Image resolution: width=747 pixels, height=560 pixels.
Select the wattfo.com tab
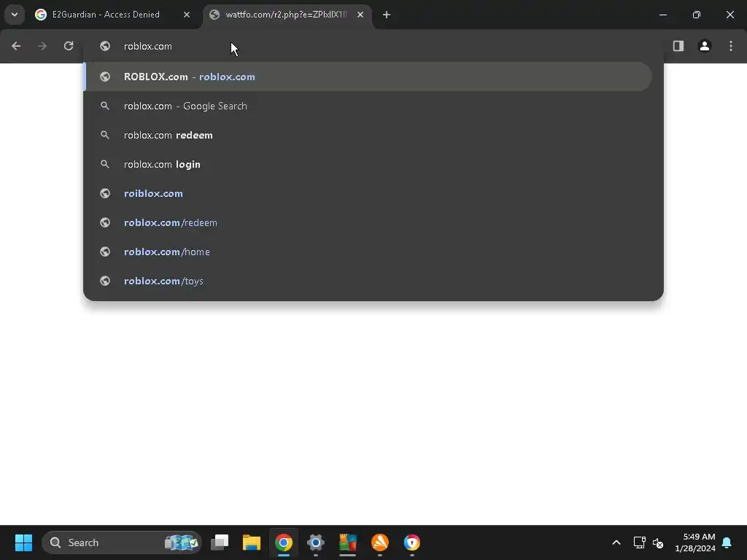coord(287,15)
